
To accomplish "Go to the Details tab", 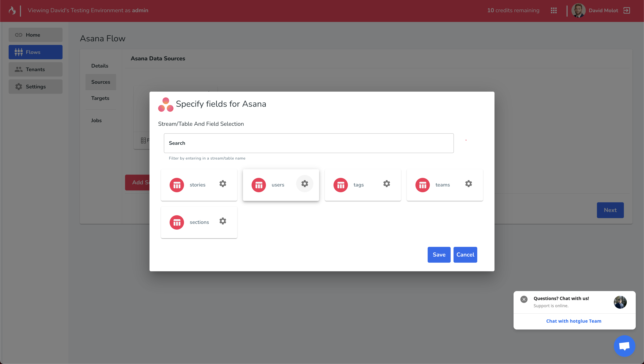I will pos(100,66).
